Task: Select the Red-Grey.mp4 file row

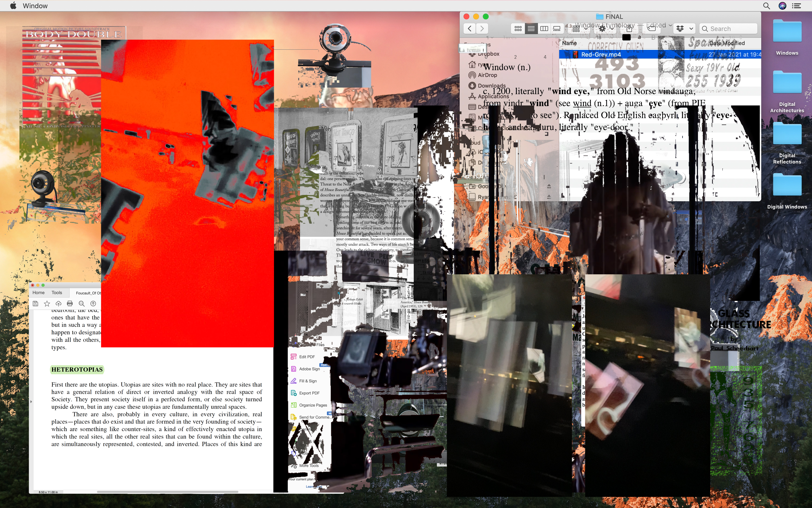Action: (660, 54)
